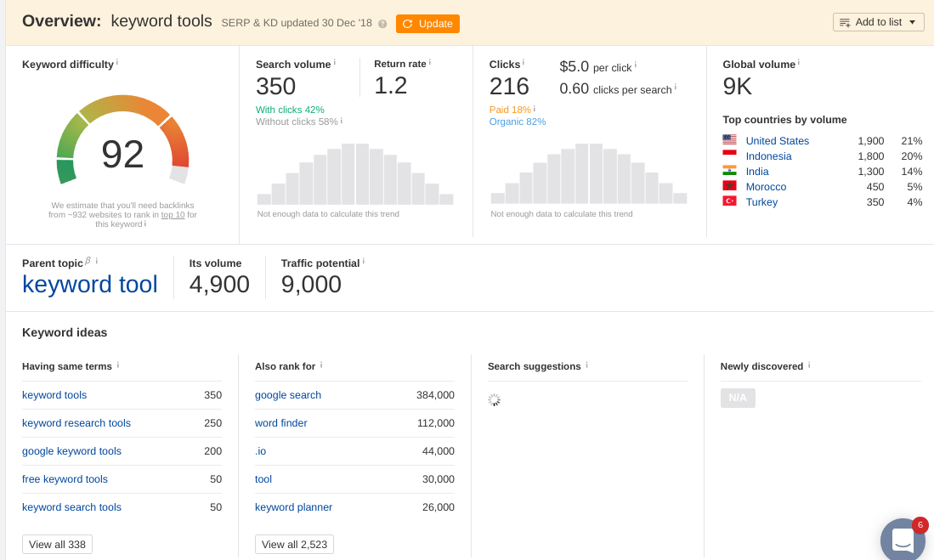Click the info icon next to Return rate
The image size is (934, 560).
430,62
